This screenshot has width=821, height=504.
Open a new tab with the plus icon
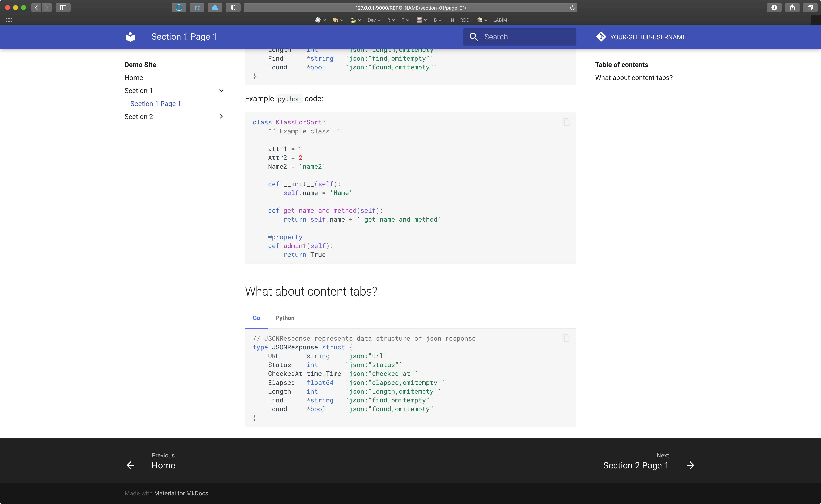click(816, 20)
